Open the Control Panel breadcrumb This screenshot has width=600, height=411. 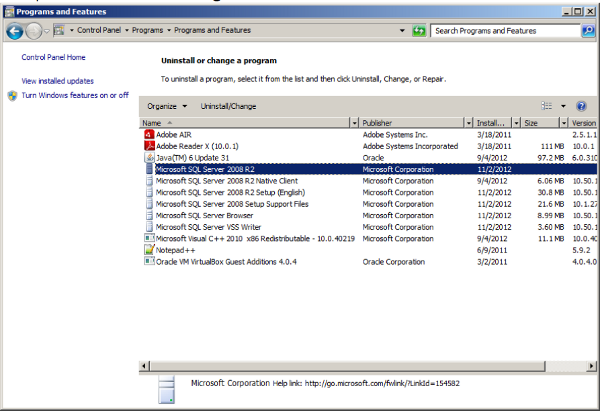pyautogui.click(x=99, y=30)
